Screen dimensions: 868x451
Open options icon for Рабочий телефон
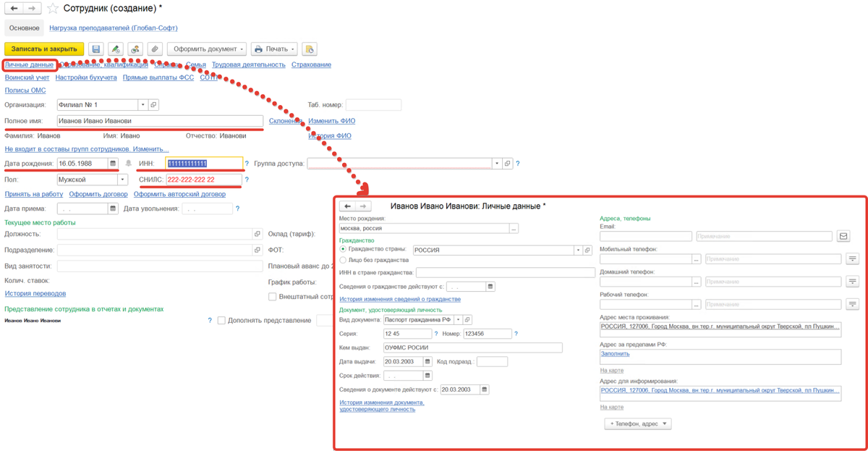853,305
